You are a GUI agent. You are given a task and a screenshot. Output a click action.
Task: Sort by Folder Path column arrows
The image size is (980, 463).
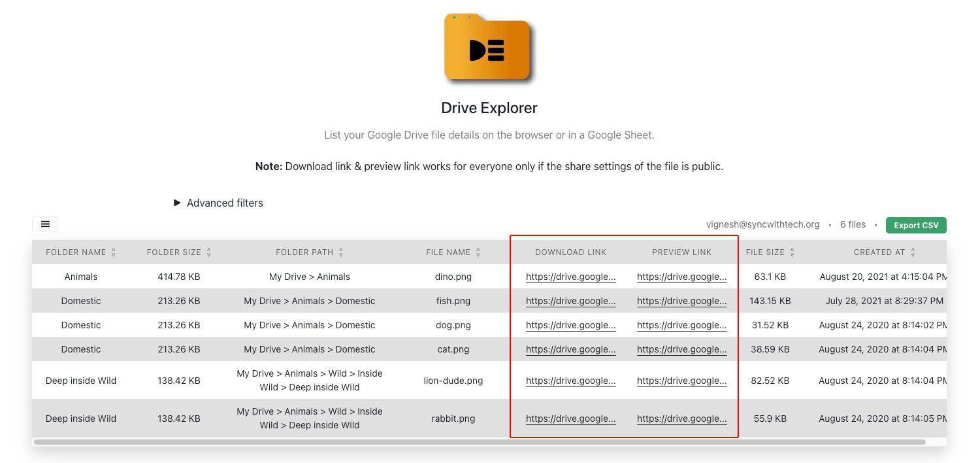tap(341, 252)
